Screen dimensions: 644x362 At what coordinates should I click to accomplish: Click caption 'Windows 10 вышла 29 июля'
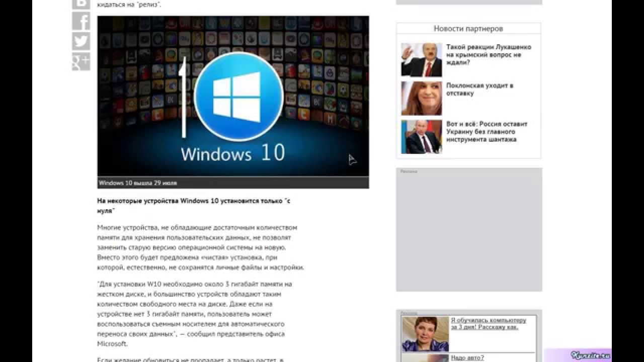(138, 183)
